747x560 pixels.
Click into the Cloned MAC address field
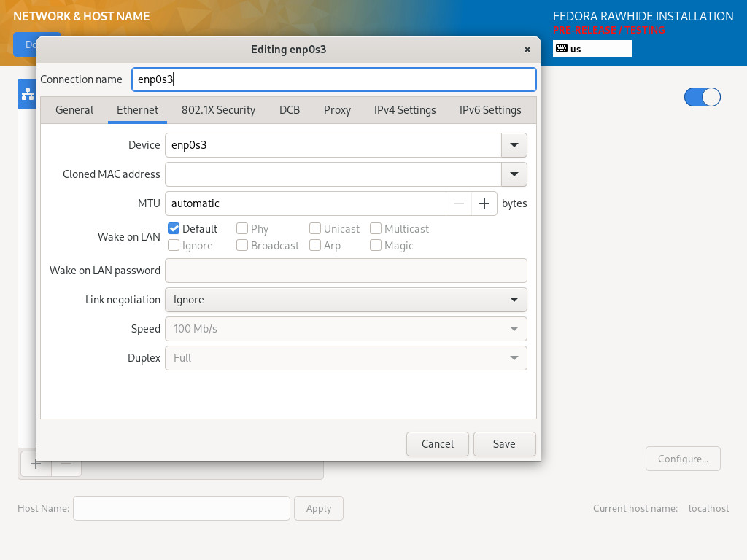[333, 174]
